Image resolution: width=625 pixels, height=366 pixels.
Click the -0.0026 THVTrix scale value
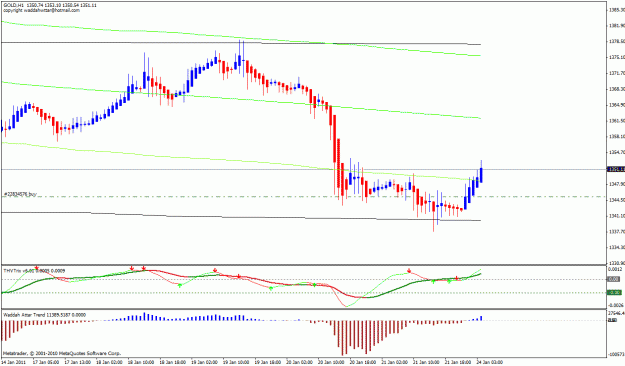coord(616,305)
